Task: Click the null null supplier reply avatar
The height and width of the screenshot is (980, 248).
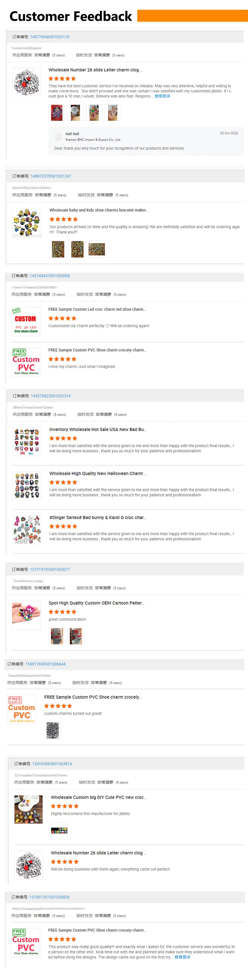Action: (59, 136)
